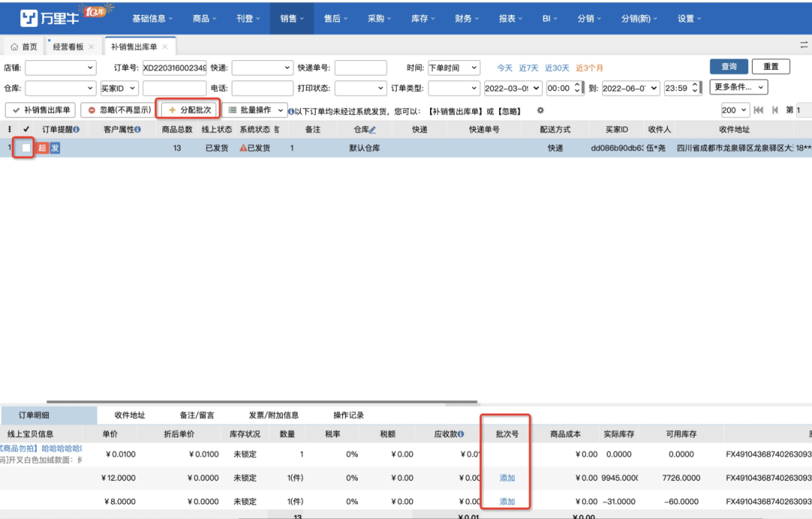Click the 补销售出库单 action button
812x519 pixels.
click(x=41, y=110)
